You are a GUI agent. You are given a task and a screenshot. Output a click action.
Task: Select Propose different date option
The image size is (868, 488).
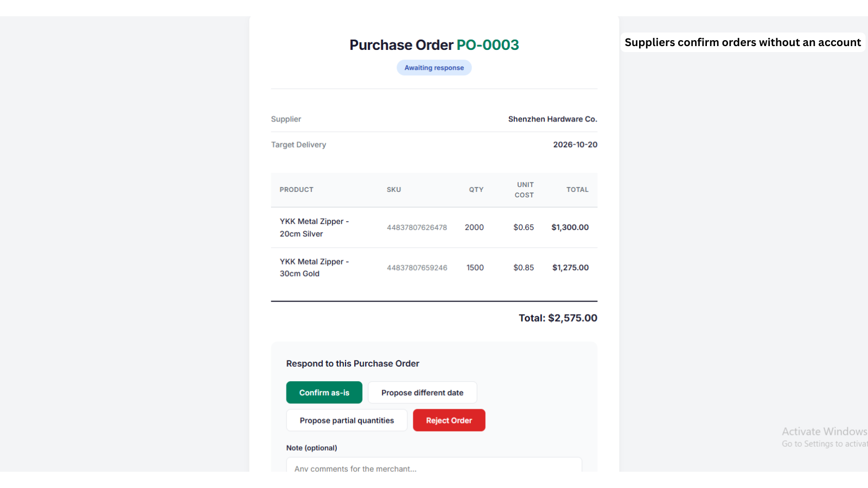422,393
